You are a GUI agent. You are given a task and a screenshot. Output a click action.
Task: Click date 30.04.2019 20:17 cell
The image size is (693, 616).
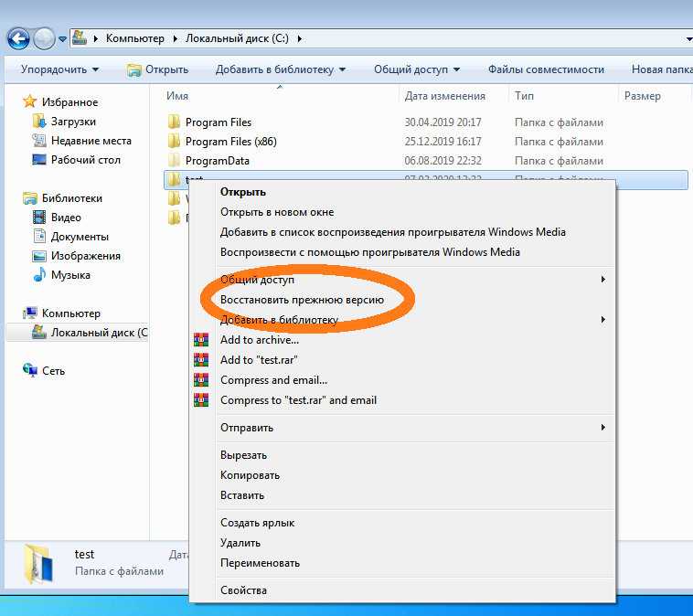click(x=442, y=122)
